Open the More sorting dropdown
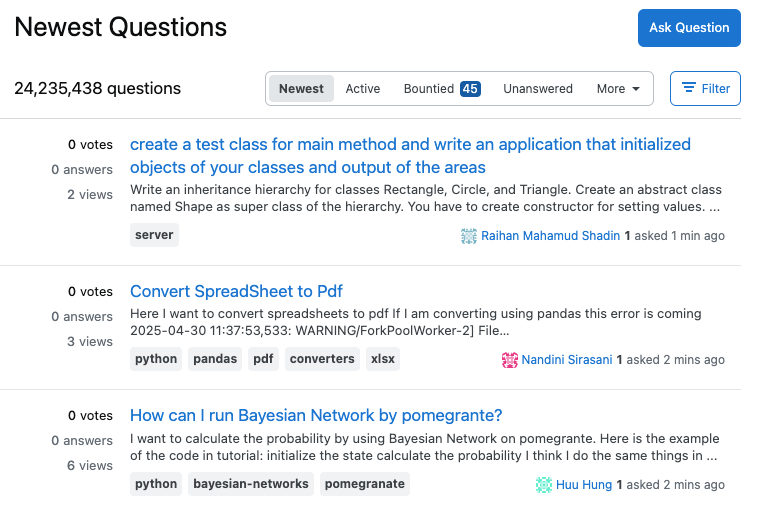The width and height of the screenshot is (758, 511). click(x=618, y=88)
